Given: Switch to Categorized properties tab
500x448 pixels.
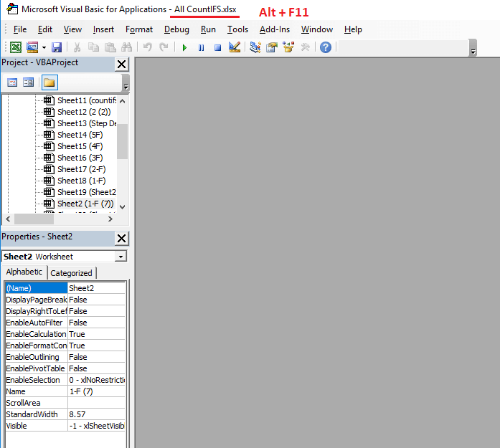Looking at the screenshot, I should click(x=72, y=273).
